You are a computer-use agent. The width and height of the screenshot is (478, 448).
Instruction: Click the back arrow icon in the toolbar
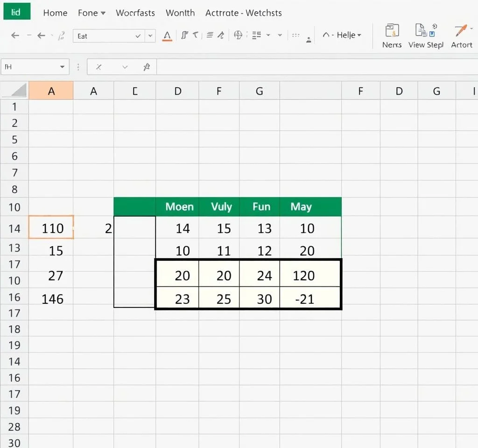click(x=15, y=35)
